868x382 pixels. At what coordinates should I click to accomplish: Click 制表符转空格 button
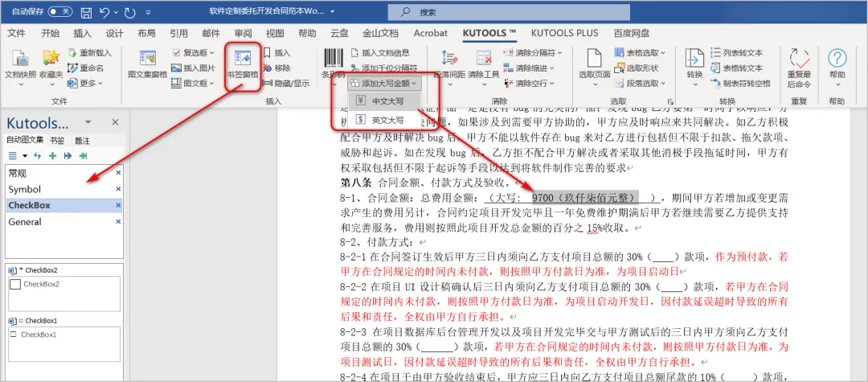pyautogui.click(x=740, y=83)
